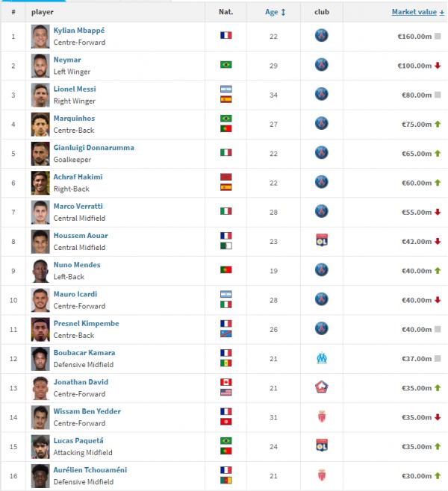Click the Lyon club crest in Houssem Aouar's row
Screen dimensions: 448x491
click(x=321, y=241)
